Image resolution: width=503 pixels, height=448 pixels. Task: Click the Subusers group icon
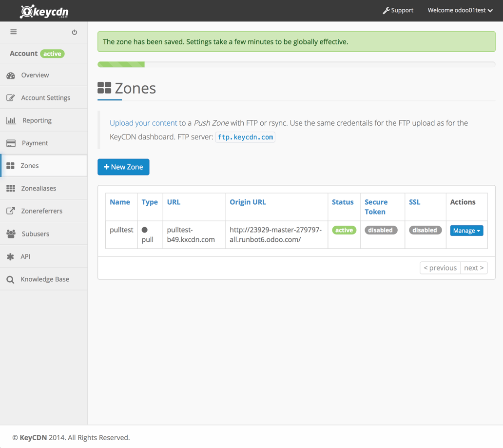pyautogui.click(x=11, y=234)
